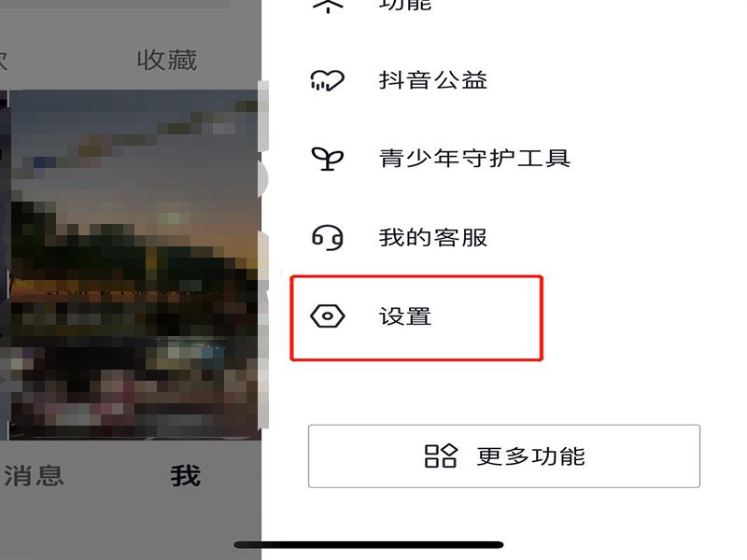Image resolution: width=747 pixels, height=560 pixels.
Task: Tap the sprout icon for 青少年守护工具
Action: (x=327, y=159)
